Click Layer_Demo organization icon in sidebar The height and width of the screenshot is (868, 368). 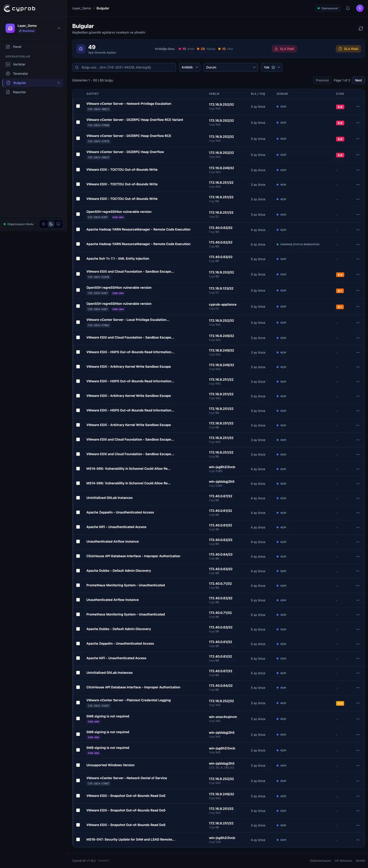[10, 28]
